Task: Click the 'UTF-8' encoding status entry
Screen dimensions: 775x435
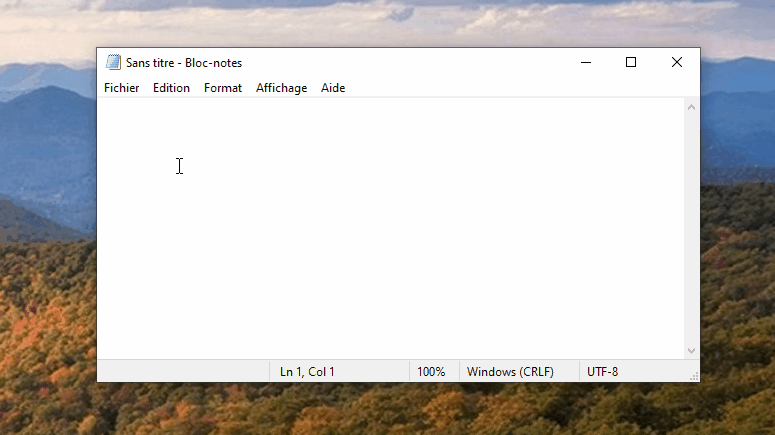Action: [x=603, y=372]
